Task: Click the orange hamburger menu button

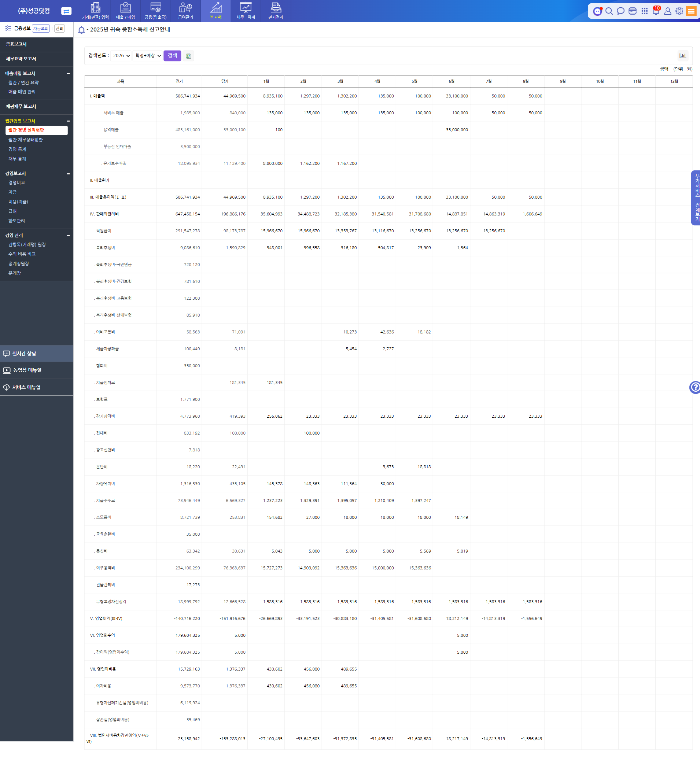Action: 691,11
